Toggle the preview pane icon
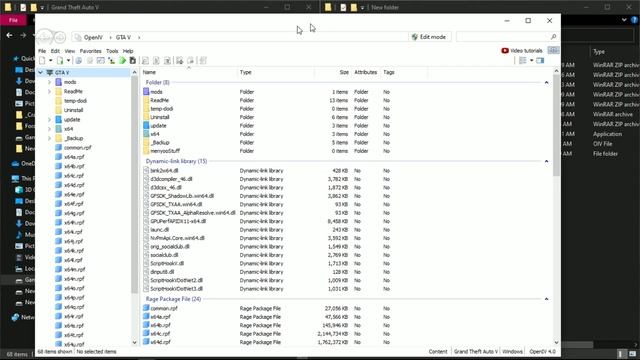 click(x=540, y=60)
